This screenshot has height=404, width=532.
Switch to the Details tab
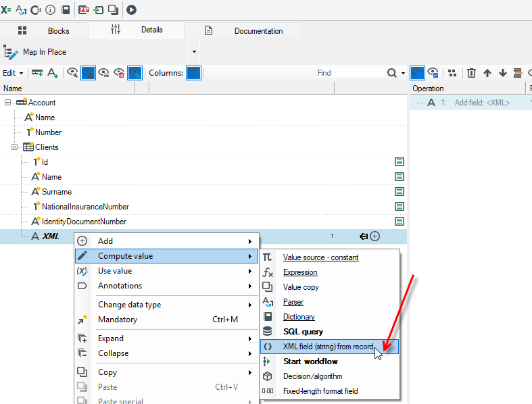[137, 30]
